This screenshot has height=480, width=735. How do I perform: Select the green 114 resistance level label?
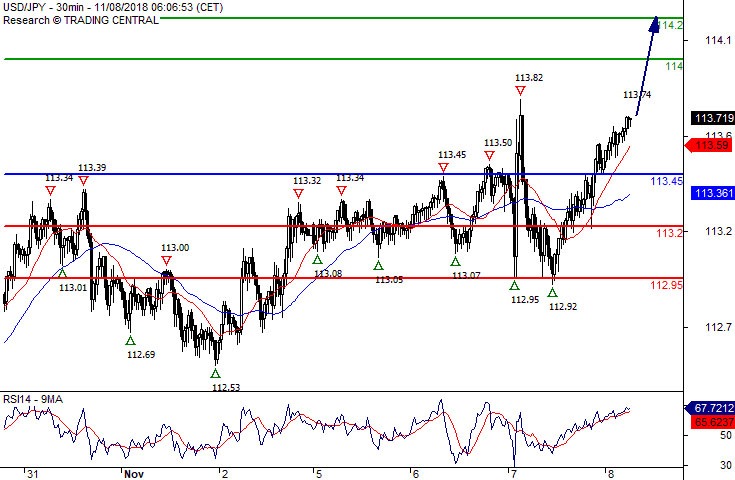pos(674,66)
